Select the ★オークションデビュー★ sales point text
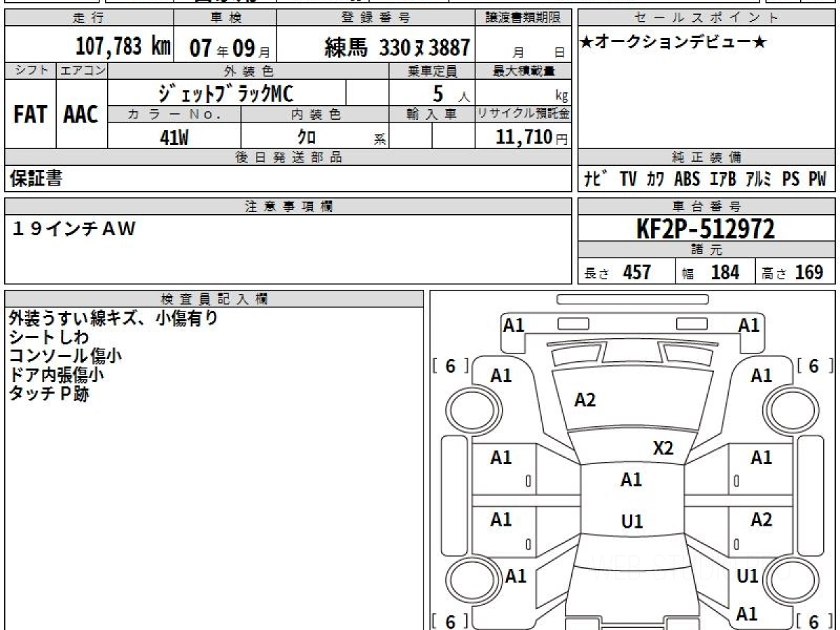Screen dimensions: 840x630 tap(673, 43)
